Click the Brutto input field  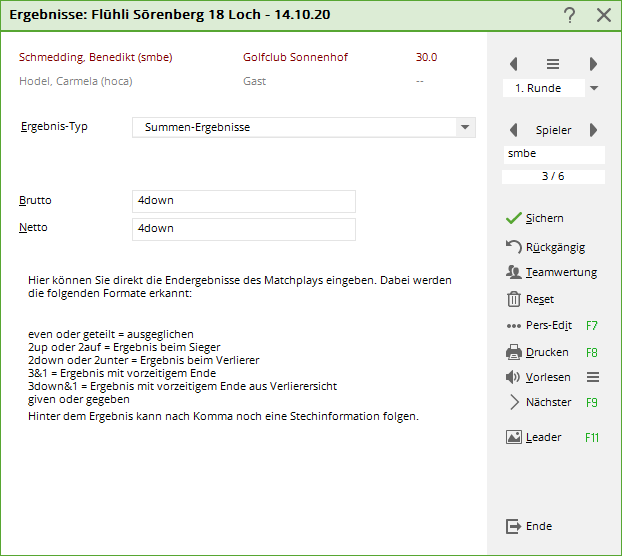(x=243, y=201)
